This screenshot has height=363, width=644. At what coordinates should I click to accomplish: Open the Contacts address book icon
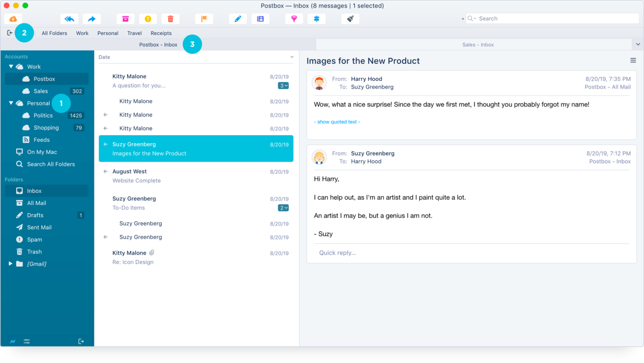(x=260, y=19)
